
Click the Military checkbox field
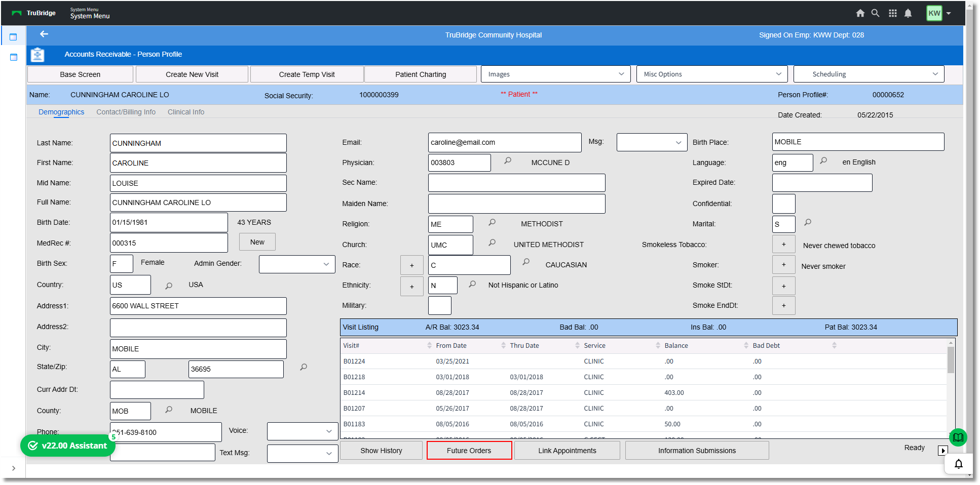[x=439, y=305]
